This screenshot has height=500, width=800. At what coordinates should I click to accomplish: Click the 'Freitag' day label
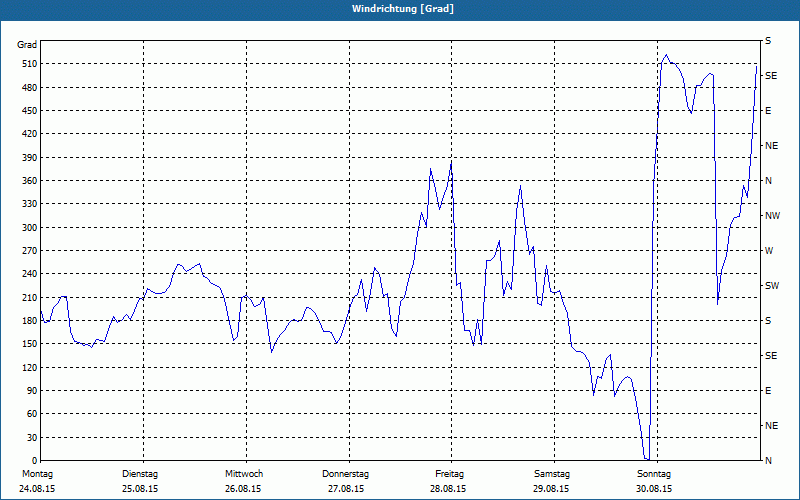coord(449,474)
